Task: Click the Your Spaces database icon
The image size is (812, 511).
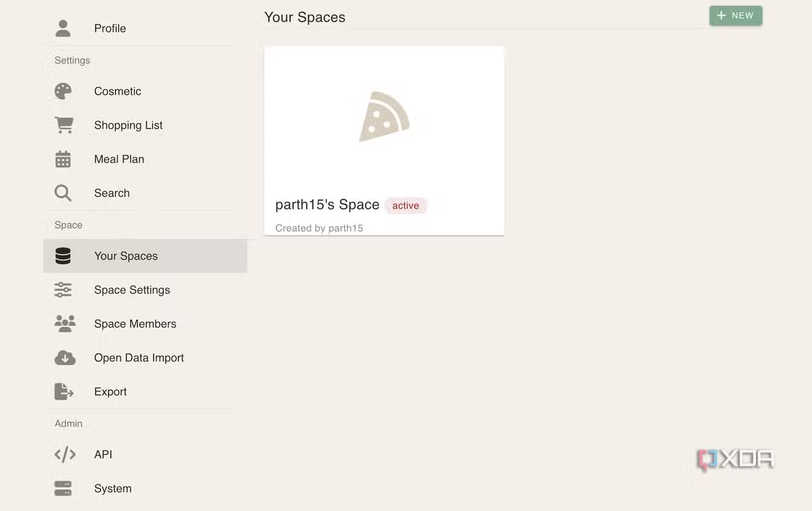Action: click(63, 256)
